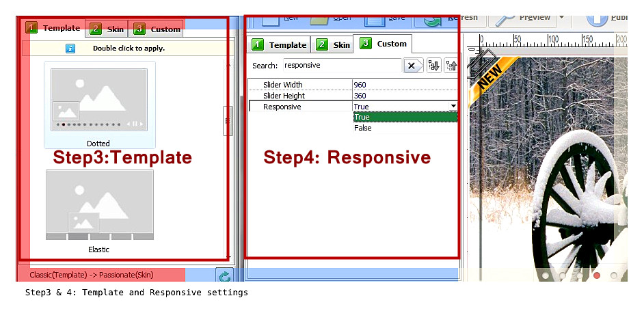Viewport: 644px width, 324px height.
Task: Open the Preview button's dropdown arrow
Action: click(561, 18)
